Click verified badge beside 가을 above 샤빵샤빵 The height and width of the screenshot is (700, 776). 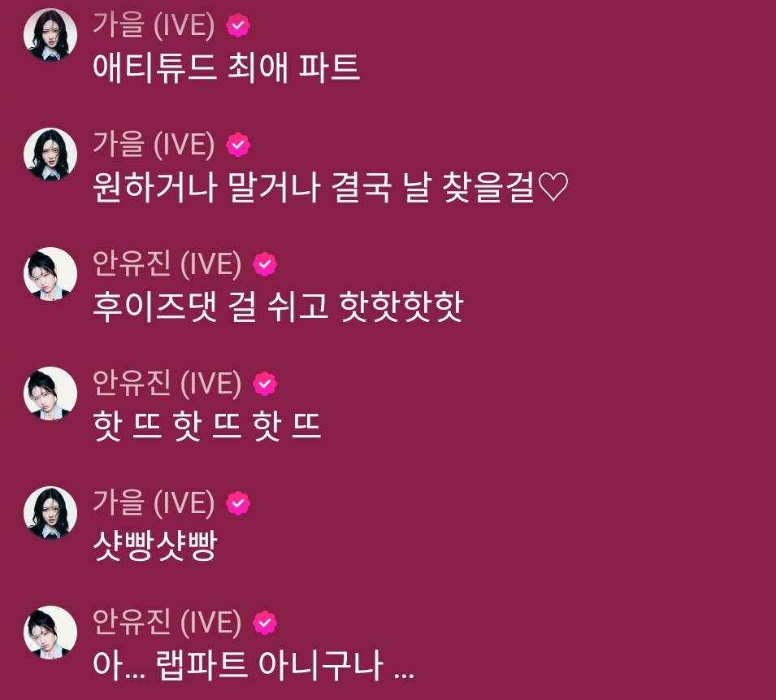(x=238, y=503)
